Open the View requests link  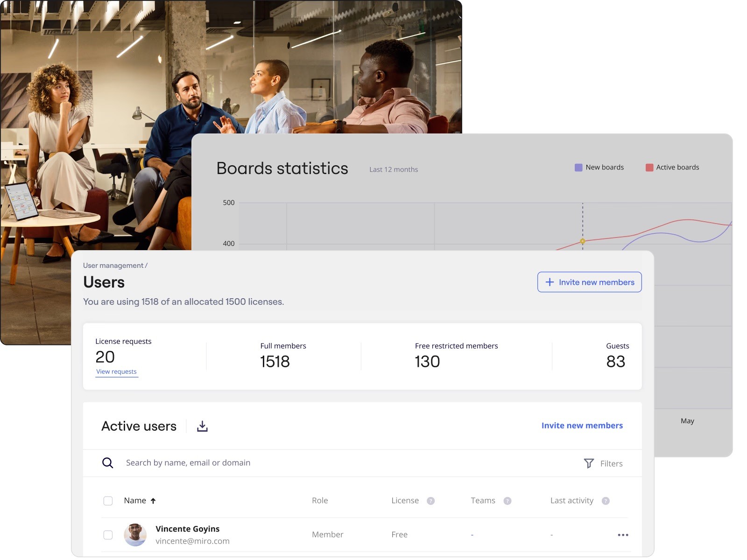(117, 372)
